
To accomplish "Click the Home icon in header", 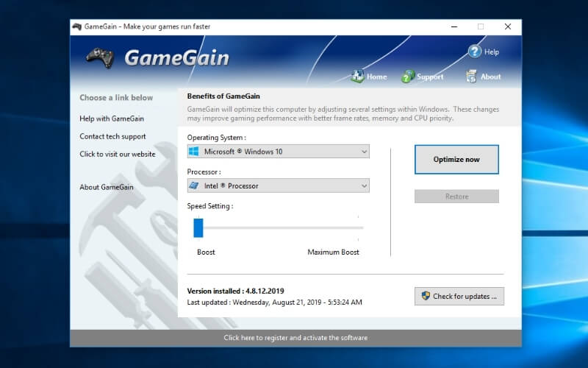I will pos(357,77).
